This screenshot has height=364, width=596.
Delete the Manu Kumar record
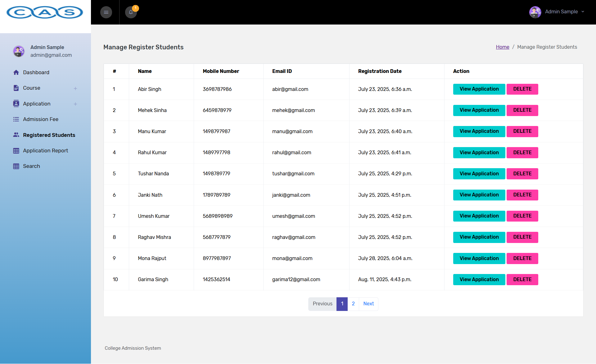pos(522,131)
